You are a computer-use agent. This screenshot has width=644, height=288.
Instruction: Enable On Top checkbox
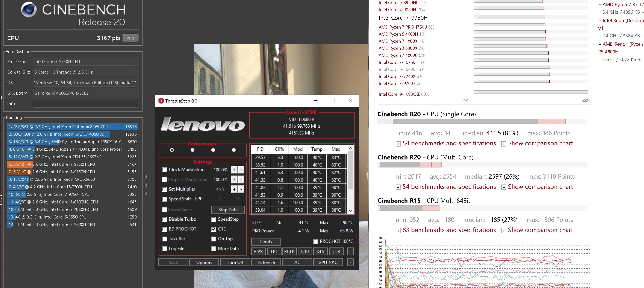tap(214, 239)
